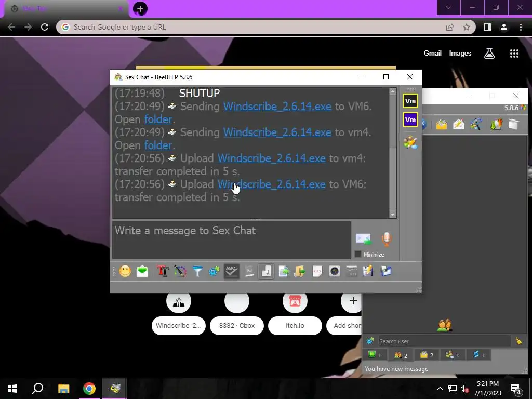This screenshot has height=399, width=532.
Task: Click the Search user field
Action: point(444,341)
